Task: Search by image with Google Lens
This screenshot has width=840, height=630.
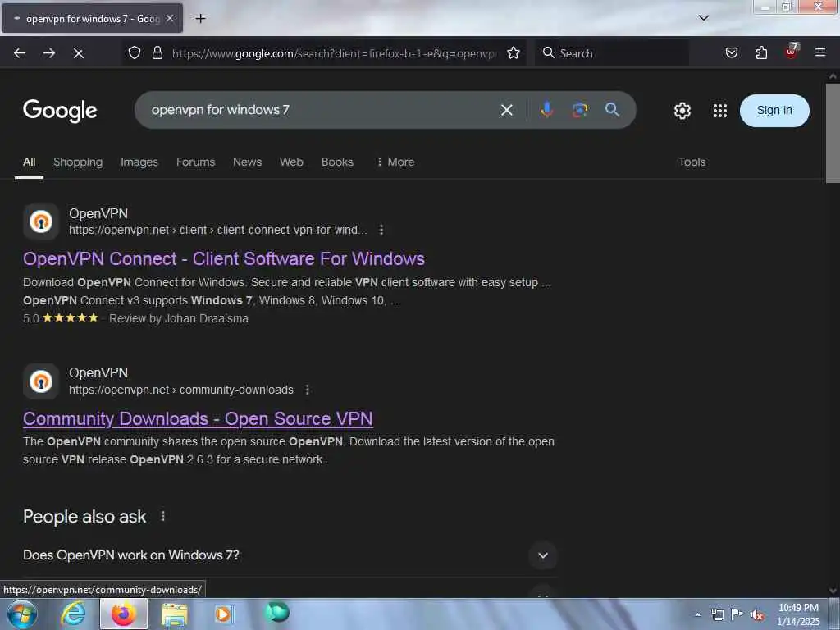Action: (580, 110)
